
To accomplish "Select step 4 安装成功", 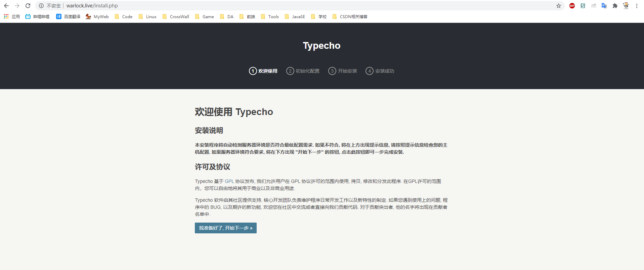I will (380, 71).
